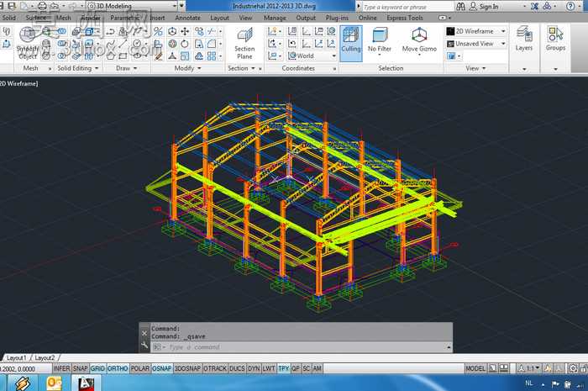Toggle ORTHO mode in status bar
The image size is (588, 391).
tap(118, 368)
